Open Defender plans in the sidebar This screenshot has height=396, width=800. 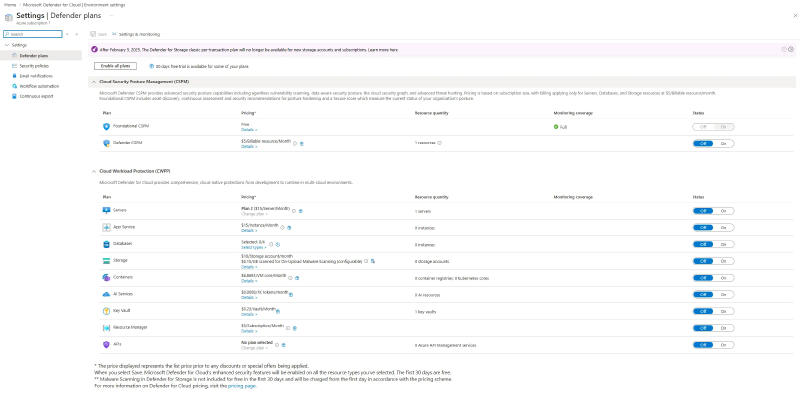(41, 56)
